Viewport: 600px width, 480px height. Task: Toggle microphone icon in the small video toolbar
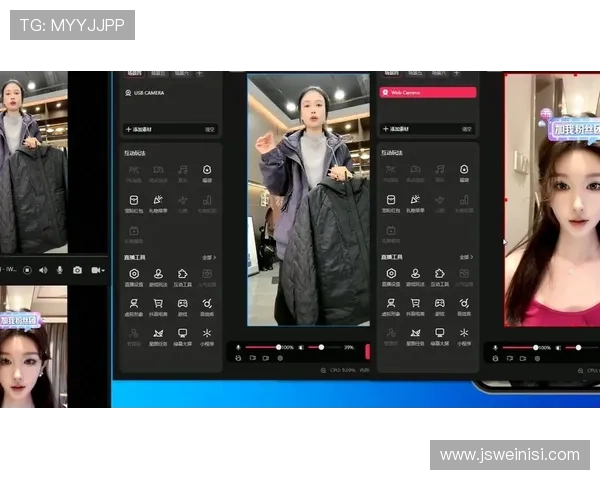pyautogui.click(x=60, y=270)
